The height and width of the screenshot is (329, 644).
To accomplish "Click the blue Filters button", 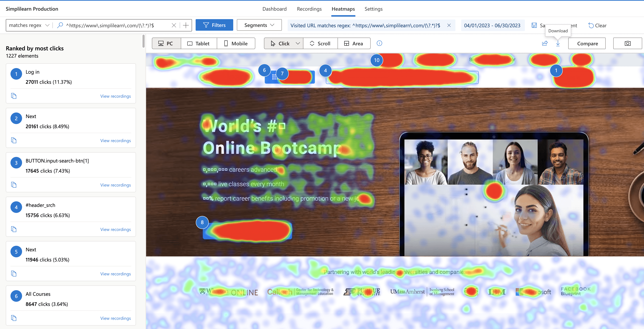I will [214, 25].
